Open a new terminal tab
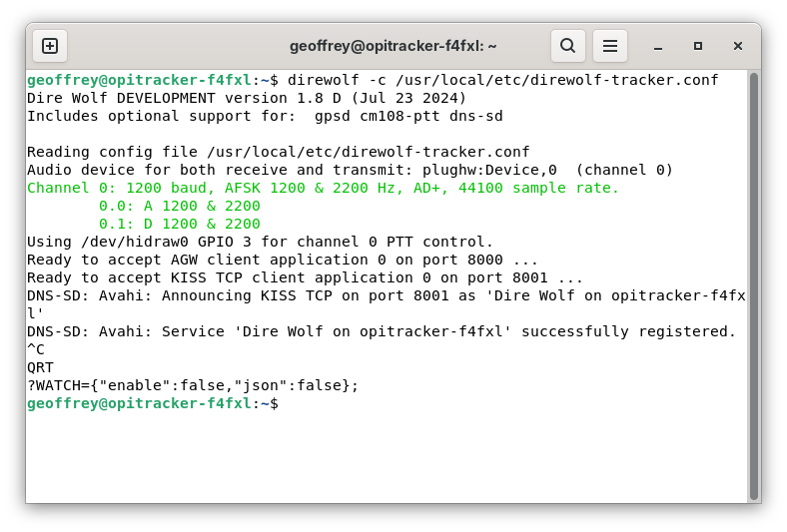 [x=50, y=46]
